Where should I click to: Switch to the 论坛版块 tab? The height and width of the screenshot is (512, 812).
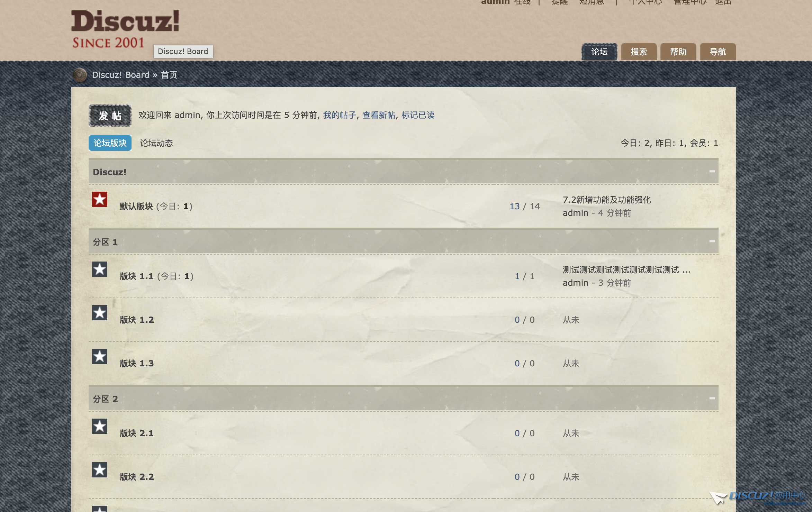click(110, 143)
